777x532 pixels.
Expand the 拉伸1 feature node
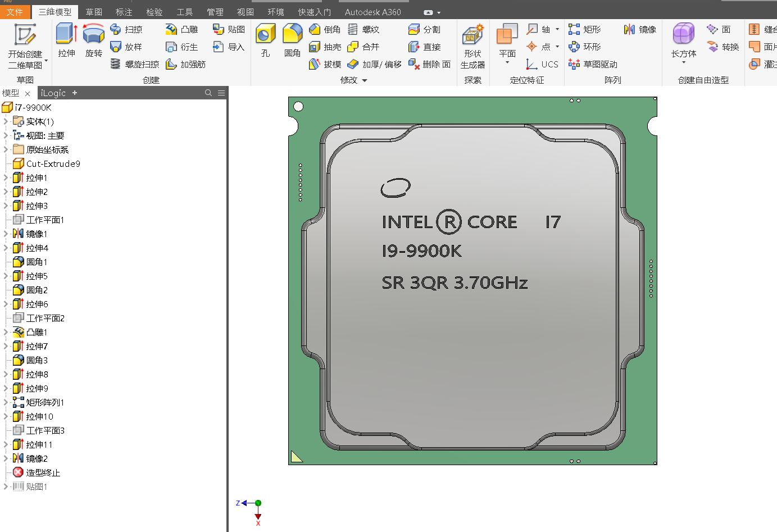pyautogui.click(x=6, y=178)
